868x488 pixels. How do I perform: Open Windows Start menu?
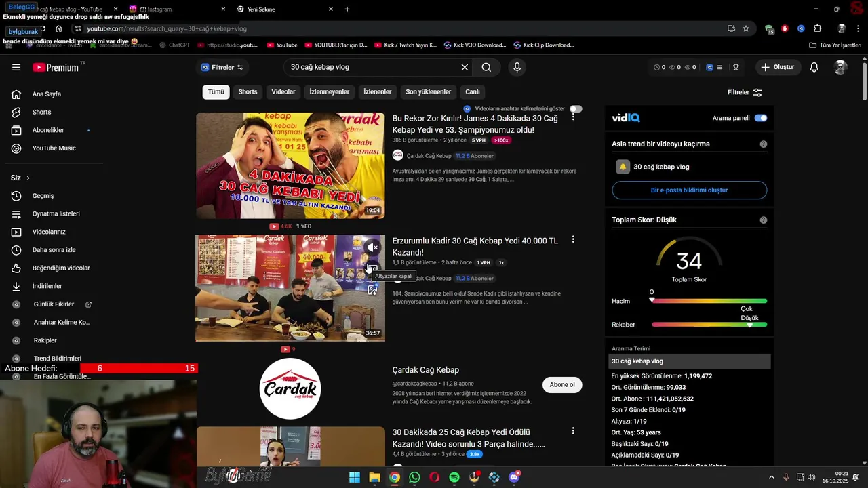tap(355, 477)
